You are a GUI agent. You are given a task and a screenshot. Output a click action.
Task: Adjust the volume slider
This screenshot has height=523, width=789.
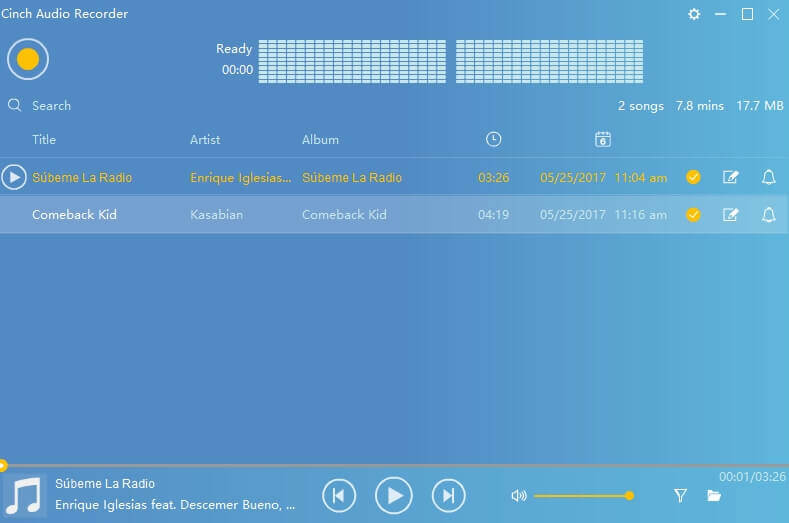[x=583, y=496]
